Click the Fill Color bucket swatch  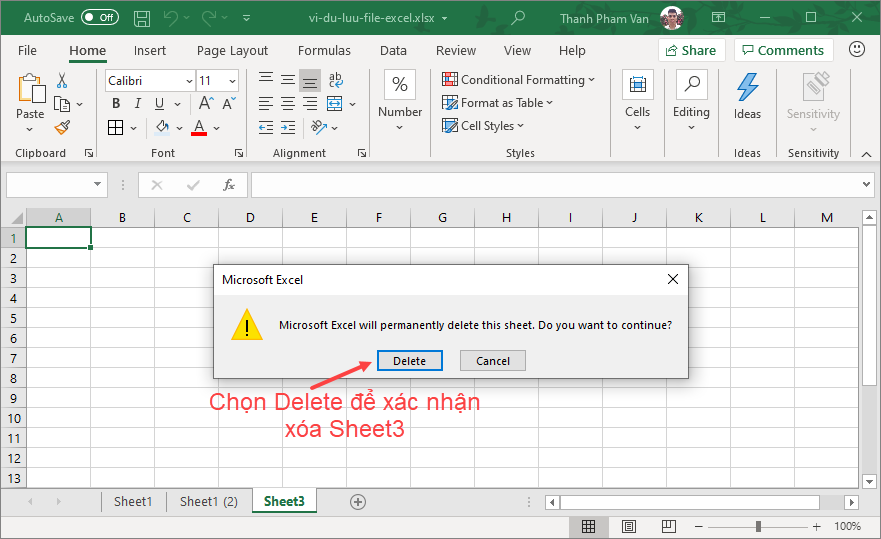pyautogui.click(x=162, y=128)
